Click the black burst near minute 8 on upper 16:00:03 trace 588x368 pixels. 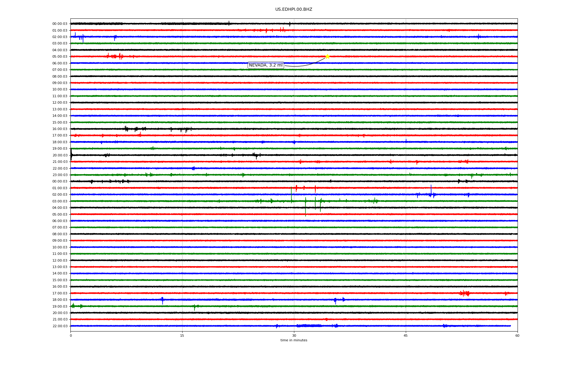126,129
